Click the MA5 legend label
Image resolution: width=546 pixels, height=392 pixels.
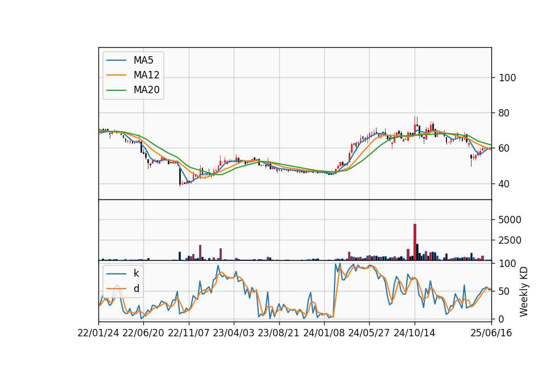click(x=143, y=60)
